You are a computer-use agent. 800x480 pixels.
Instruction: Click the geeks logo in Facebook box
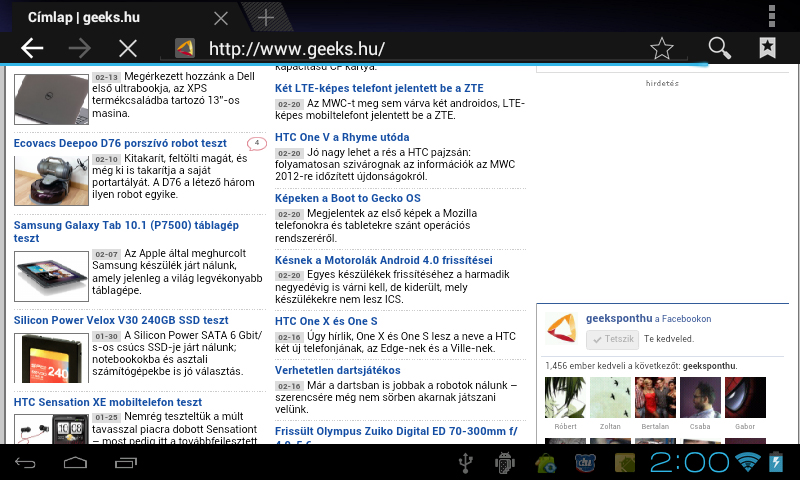(x=562, y=329)
